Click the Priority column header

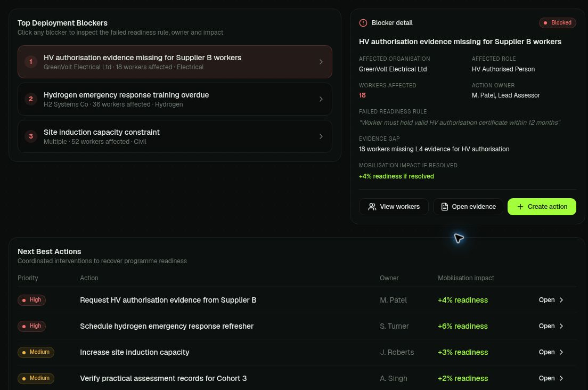coord(28,278)
